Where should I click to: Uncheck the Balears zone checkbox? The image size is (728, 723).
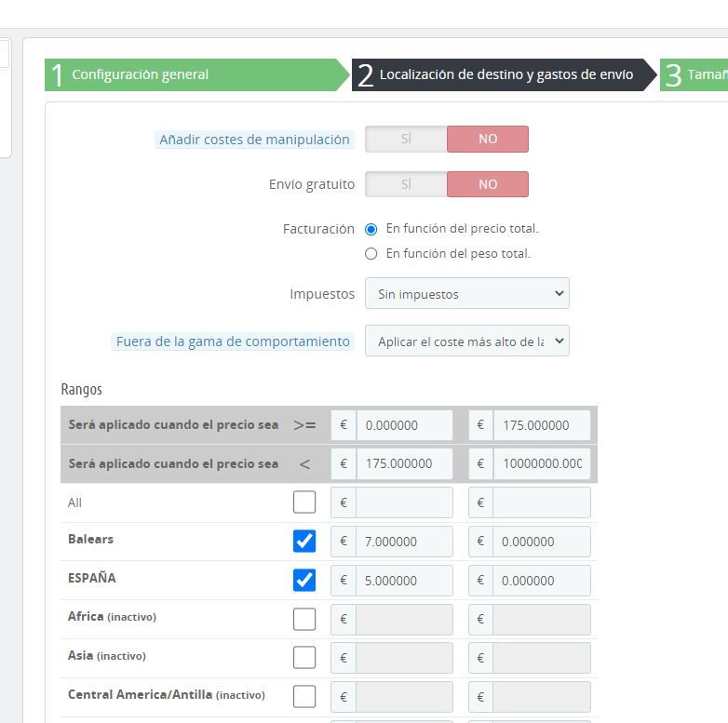click(304, 542)
